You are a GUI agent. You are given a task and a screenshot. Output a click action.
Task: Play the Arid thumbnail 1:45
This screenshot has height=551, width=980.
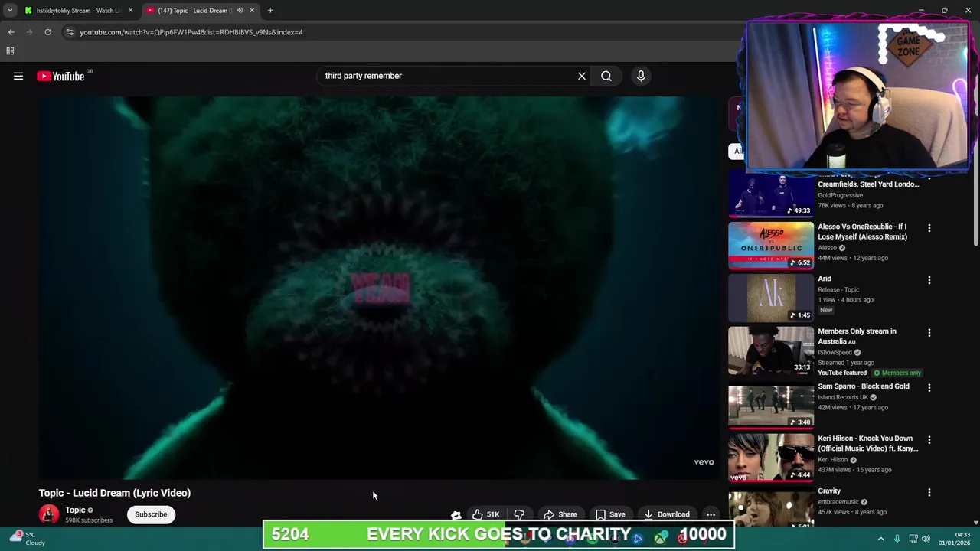[x=771, y=298]
